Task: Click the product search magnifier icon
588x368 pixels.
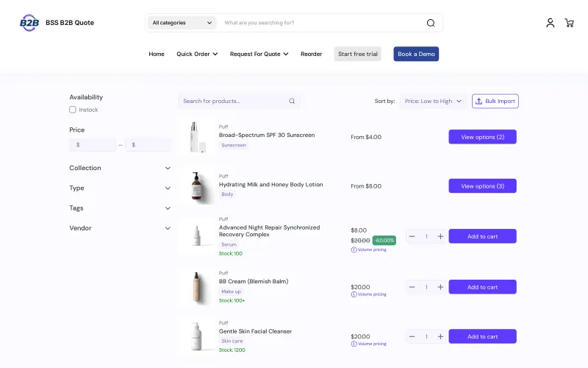Action: 292,101
